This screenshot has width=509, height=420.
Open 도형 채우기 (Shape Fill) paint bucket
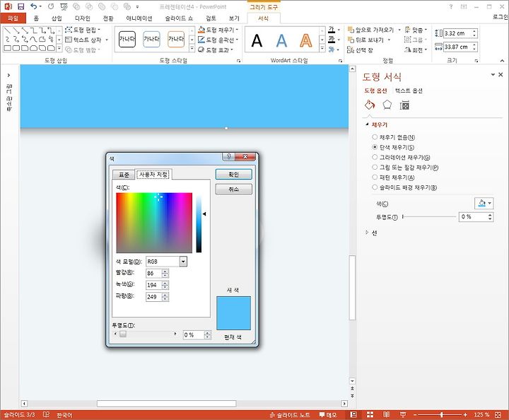click(201, 30)
